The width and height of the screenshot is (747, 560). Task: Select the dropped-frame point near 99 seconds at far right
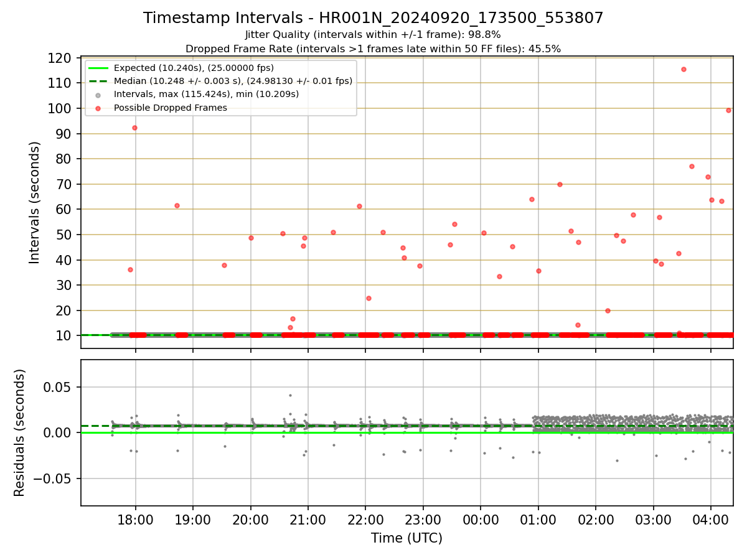[728, 110]
